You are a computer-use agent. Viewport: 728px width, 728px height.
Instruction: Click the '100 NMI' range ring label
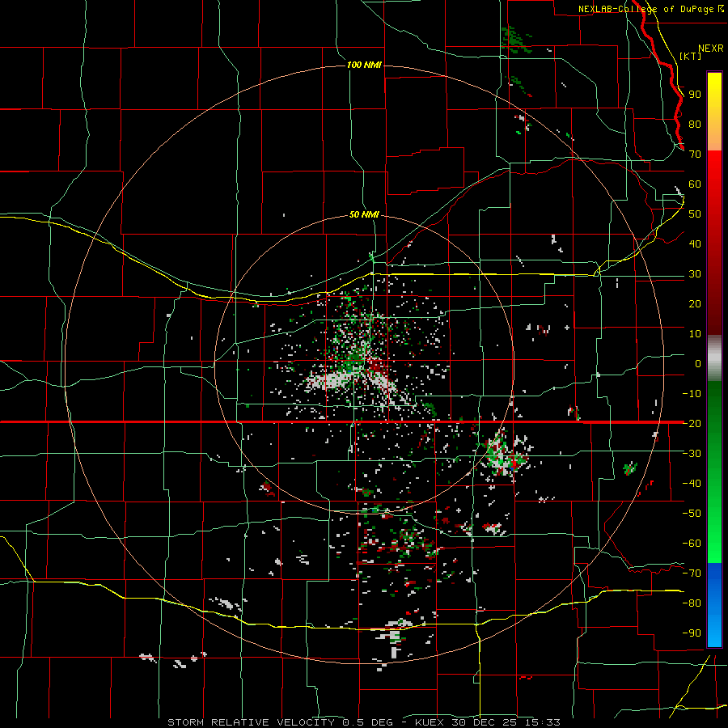[364, 65]
